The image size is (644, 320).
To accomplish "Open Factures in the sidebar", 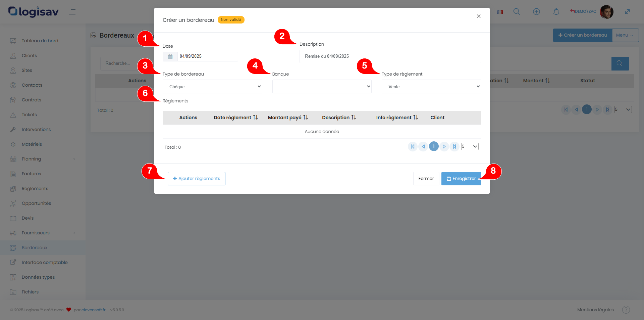I will [31, 174].
